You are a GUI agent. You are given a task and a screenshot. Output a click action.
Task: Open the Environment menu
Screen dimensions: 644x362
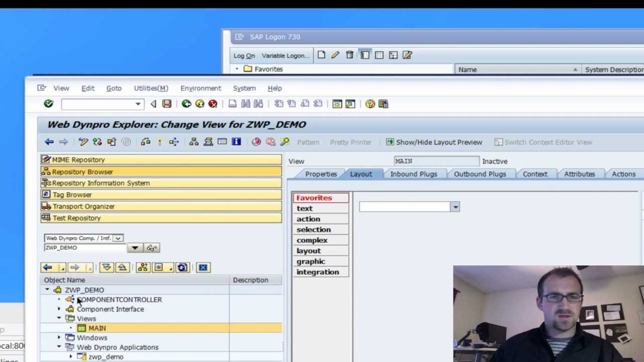click(x=201, y=88)
